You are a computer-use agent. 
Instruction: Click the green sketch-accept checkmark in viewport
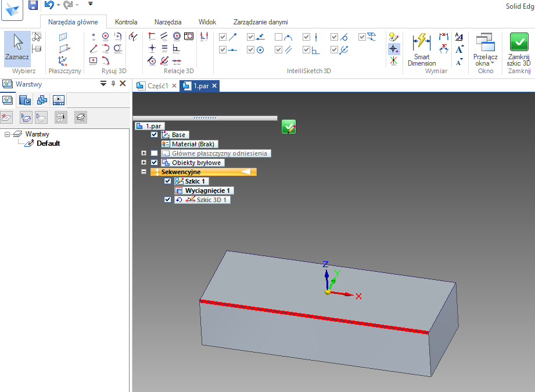click(289, 127)
